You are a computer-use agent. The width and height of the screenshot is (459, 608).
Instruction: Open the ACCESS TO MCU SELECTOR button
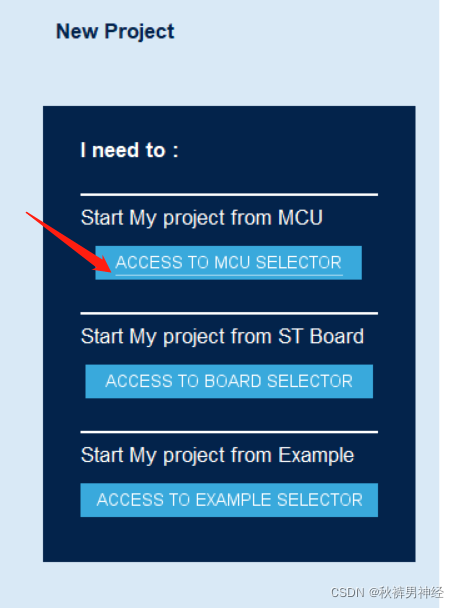pos(228,263)
